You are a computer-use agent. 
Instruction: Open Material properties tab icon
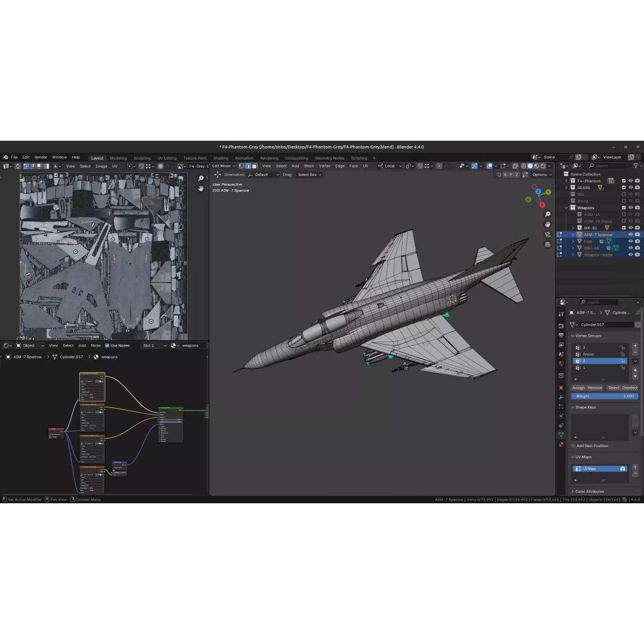[x=561, y=444]
